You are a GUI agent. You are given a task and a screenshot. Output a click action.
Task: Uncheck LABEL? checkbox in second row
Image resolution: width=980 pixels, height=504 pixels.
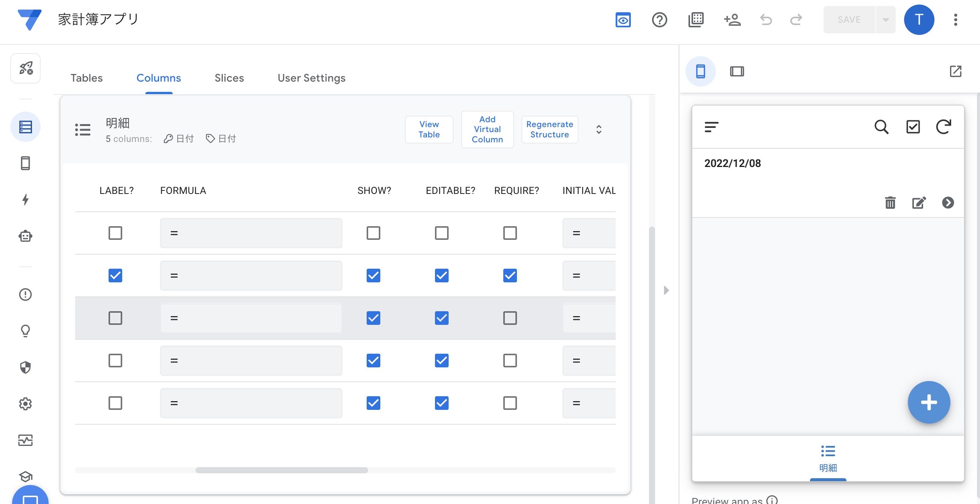click(x=115, y=276)
